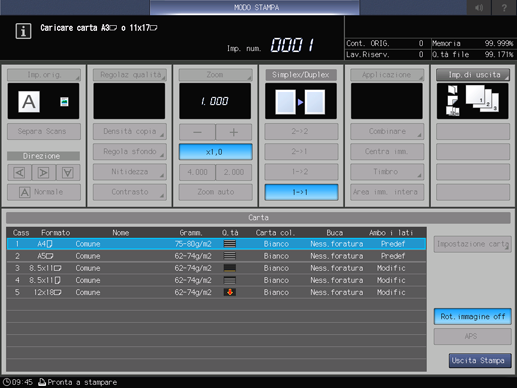This screenshot has height=388, width=517.
Task: Open Impostazione carta settings
Action: click(x=472, y=244)
